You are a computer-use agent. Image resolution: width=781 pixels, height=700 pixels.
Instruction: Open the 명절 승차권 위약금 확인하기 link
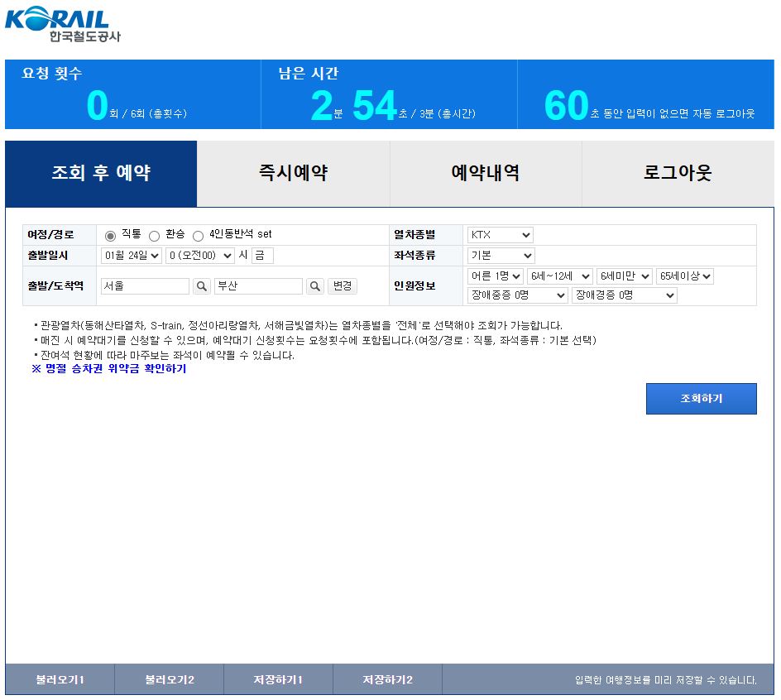(x=108, y=368)
